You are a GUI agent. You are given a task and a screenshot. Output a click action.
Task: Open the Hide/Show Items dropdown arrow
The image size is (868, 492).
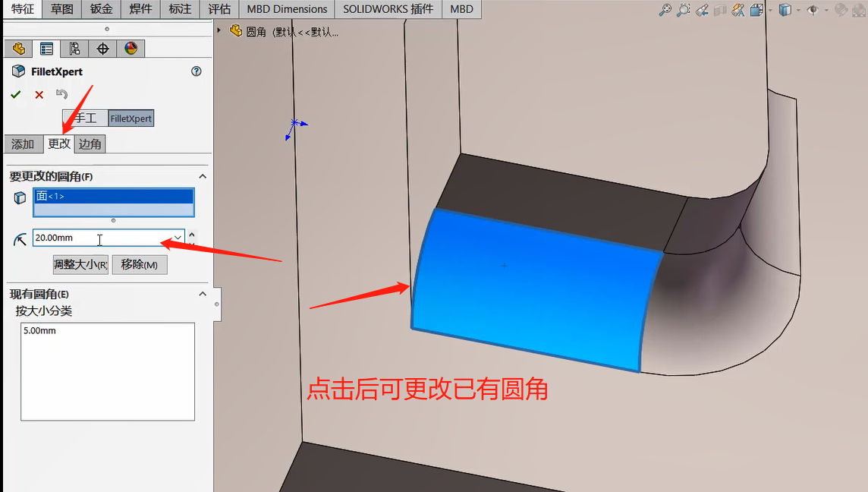point(826,10)
